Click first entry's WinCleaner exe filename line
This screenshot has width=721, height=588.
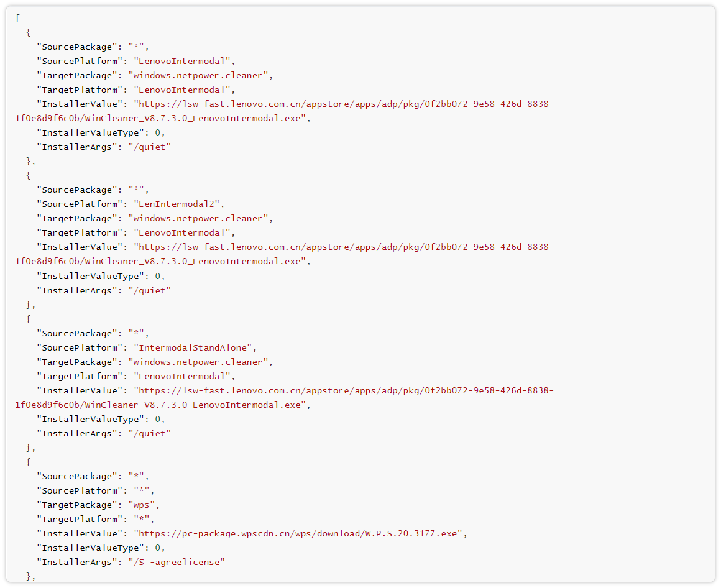point(162,118)
